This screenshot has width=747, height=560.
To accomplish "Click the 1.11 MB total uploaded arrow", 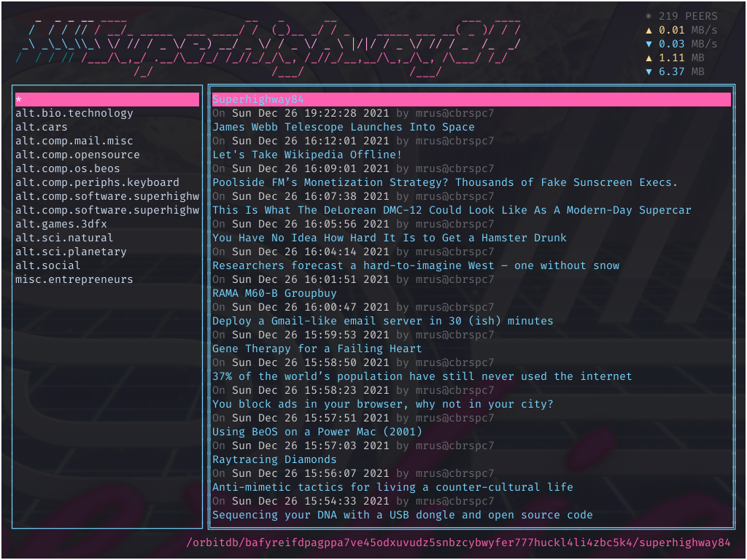I will [x=649, y=58].
